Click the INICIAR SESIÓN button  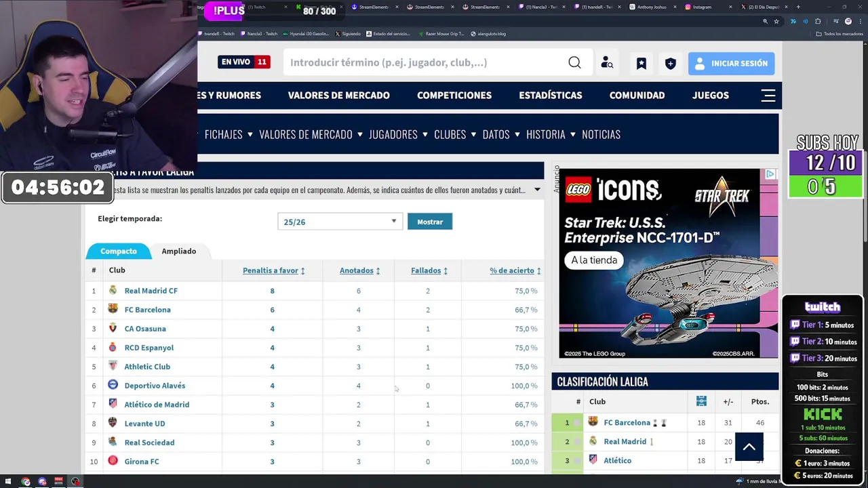731,63
